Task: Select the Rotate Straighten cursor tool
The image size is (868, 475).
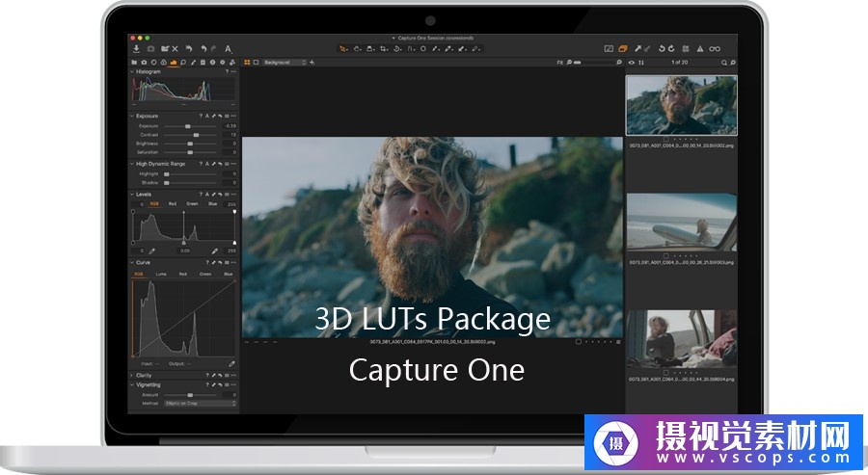Action: click(397, 49)
